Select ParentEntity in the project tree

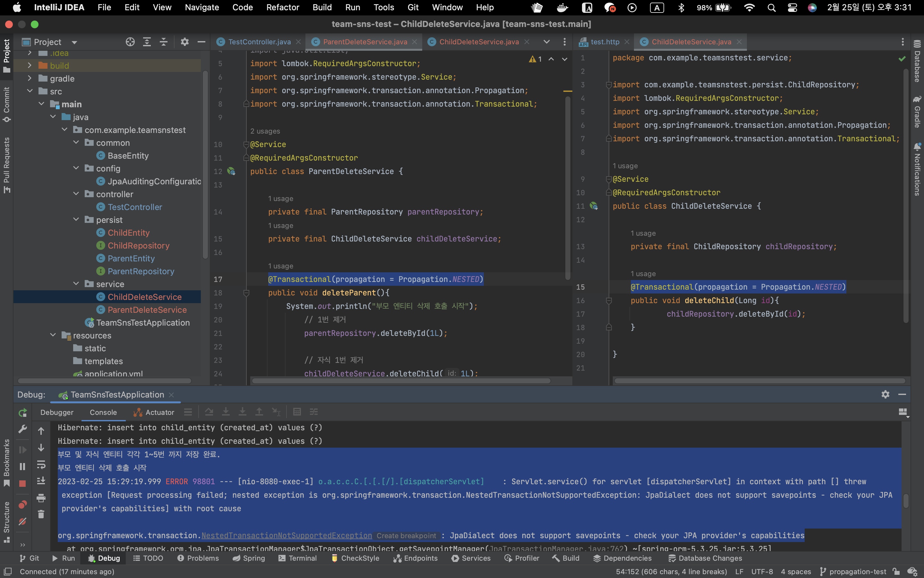point(131,258)
